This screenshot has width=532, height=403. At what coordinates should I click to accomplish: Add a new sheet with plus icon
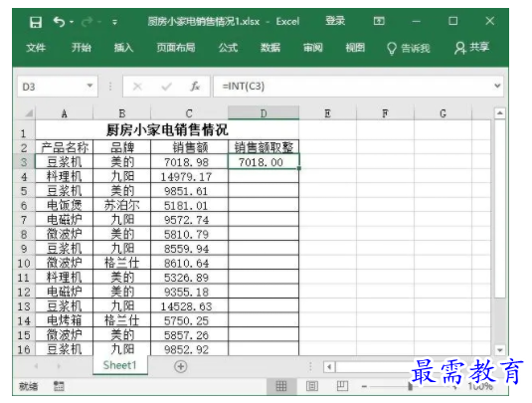coord(181,366)
